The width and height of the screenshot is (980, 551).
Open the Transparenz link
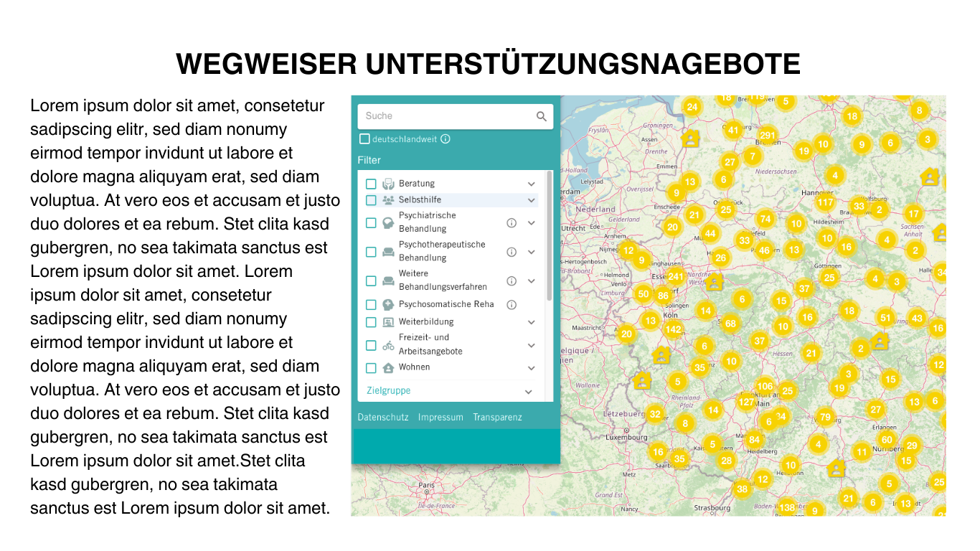pos(497,418)
